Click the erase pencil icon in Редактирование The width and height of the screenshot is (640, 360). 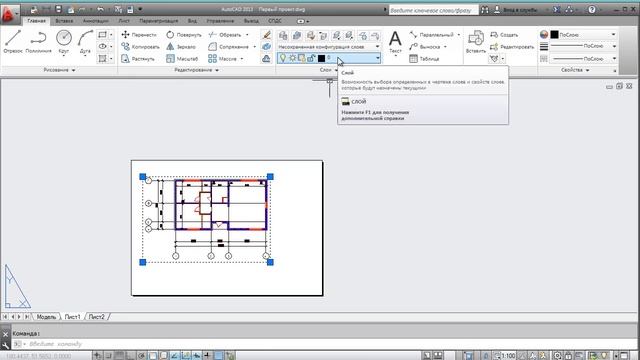point(267,35)
